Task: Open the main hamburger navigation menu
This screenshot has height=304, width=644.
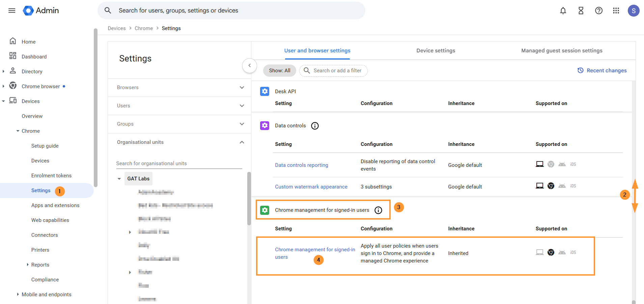Action: coord(12,10)
